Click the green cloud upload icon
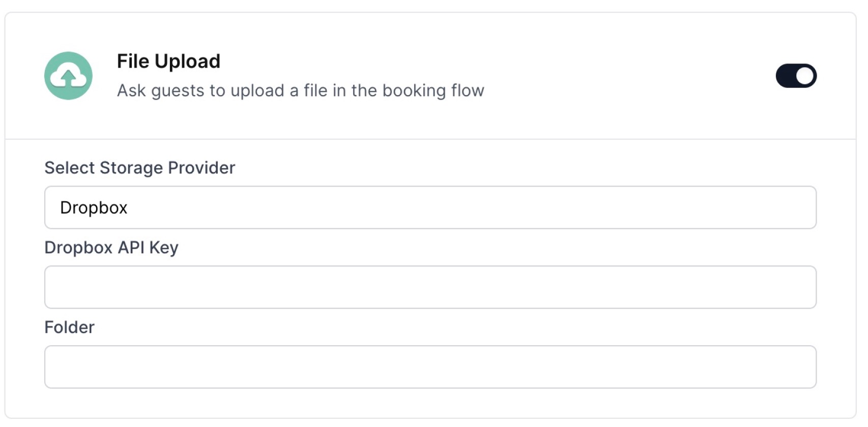This screenshot has width=868, height=427. pos(68,76)
